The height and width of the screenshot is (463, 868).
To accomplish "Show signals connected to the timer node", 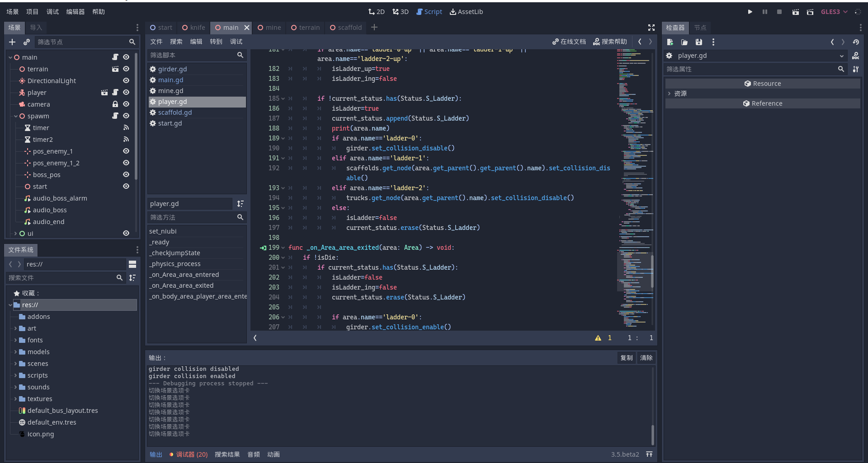I will click(126, 128).
